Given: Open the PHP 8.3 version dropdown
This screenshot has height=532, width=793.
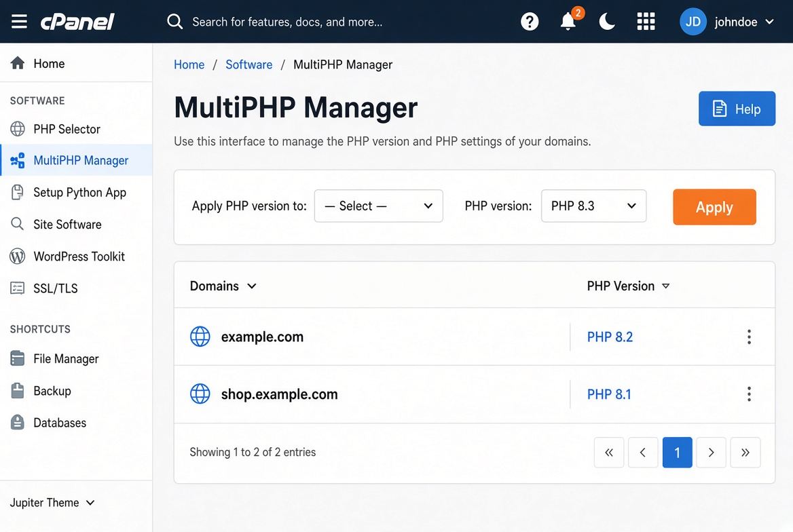Looking at the screenshot, I should pos(594,206).
